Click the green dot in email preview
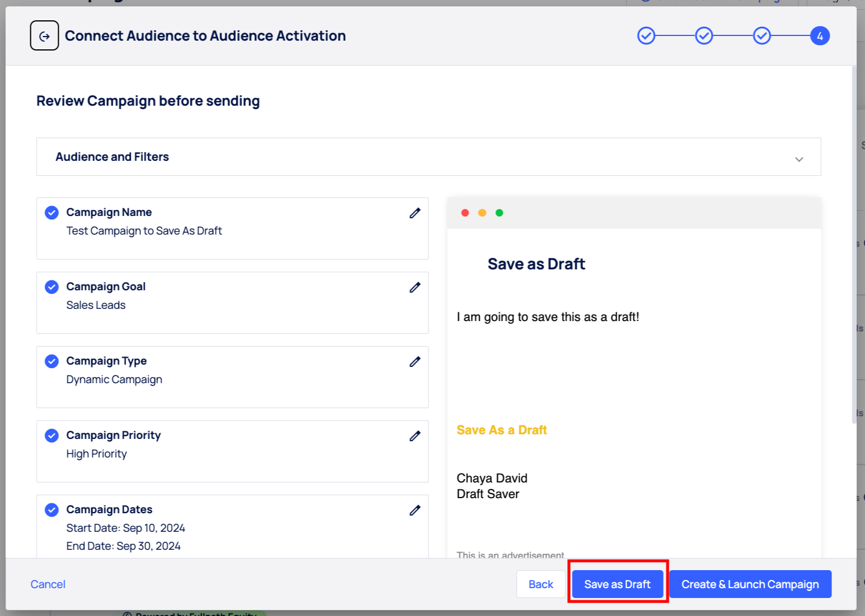The image size is (865, 616). point(499,213)
